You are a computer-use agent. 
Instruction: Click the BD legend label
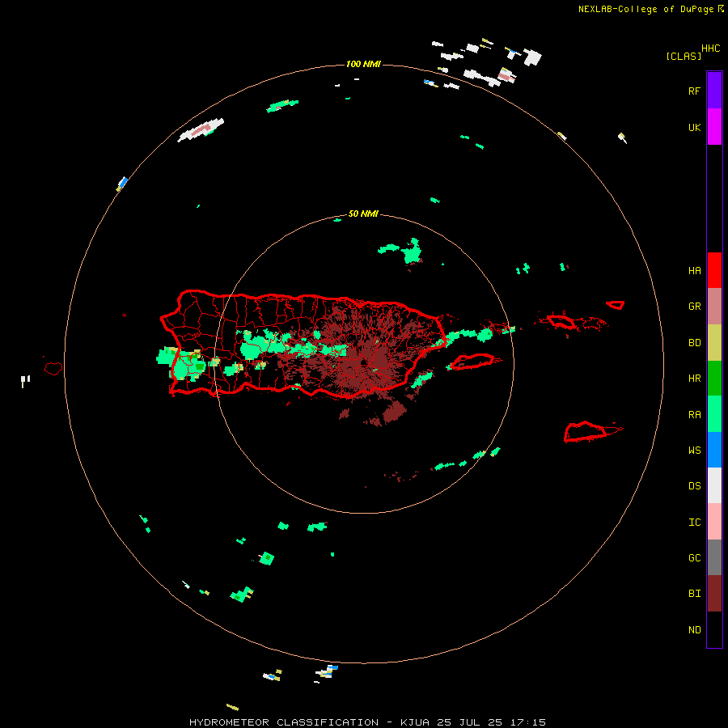694,343
